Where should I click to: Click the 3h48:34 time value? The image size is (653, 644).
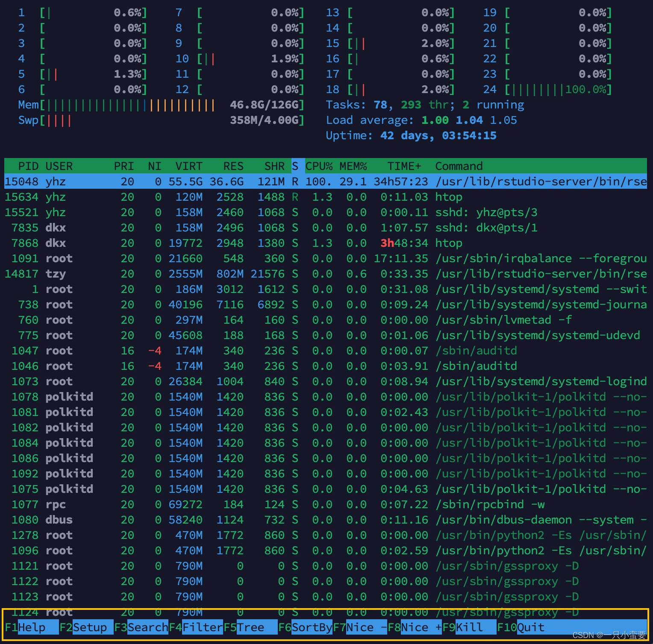[404, 243]
